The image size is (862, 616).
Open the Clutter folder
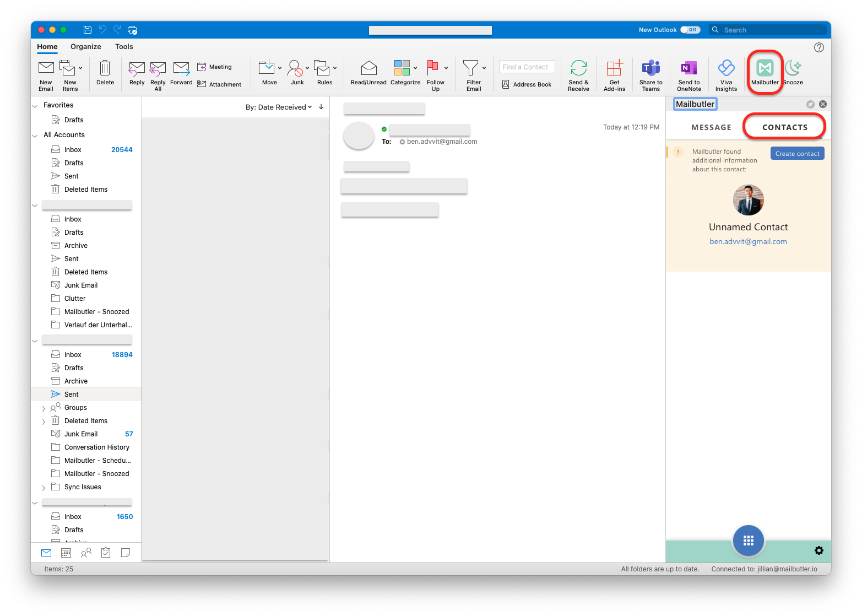(86, 299)
